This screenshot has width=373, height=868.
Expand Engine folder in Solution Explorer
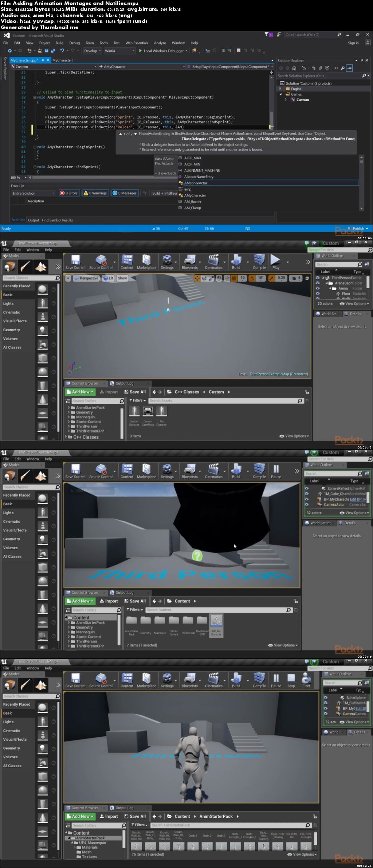click(280, 89)
